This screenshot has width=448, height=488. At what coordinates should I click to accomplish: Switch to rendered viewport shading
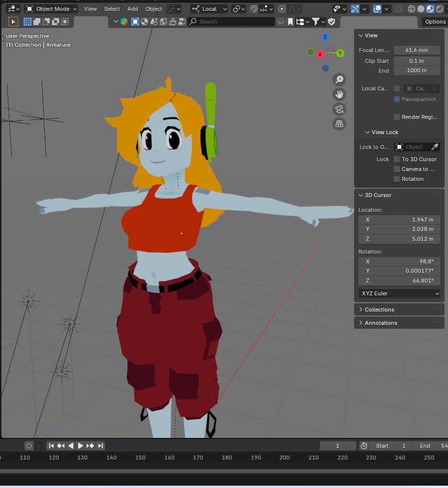440,9
